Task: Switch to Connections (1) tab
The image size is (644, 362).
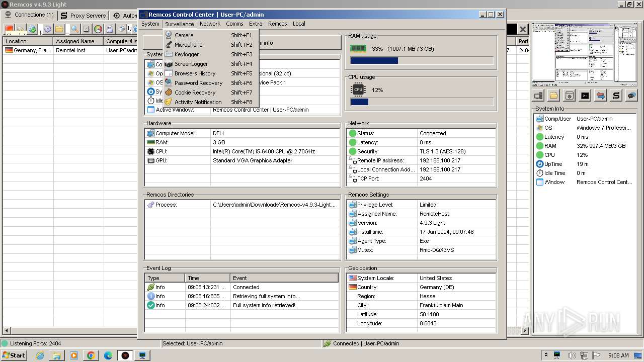Action: pyautogui.click(x=29, y=15)
